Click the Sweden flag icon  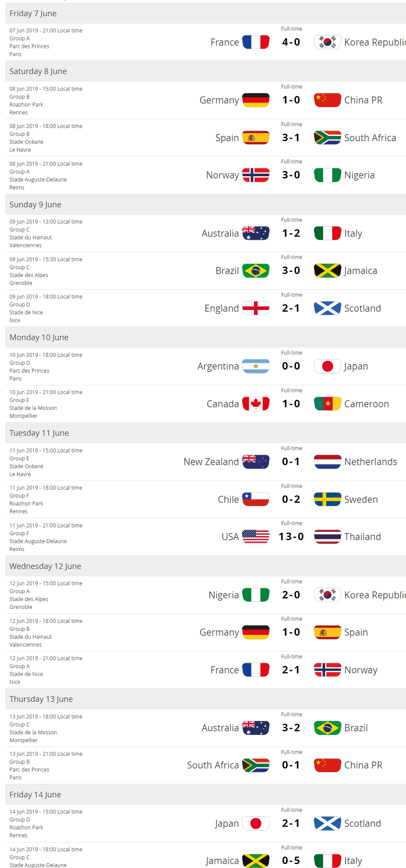tap(327, 499)
